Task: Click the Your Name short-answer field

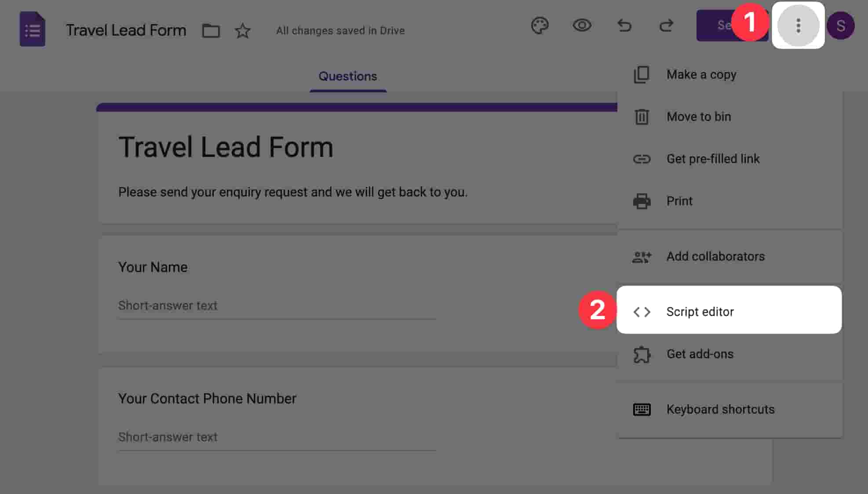Action: 276,305
